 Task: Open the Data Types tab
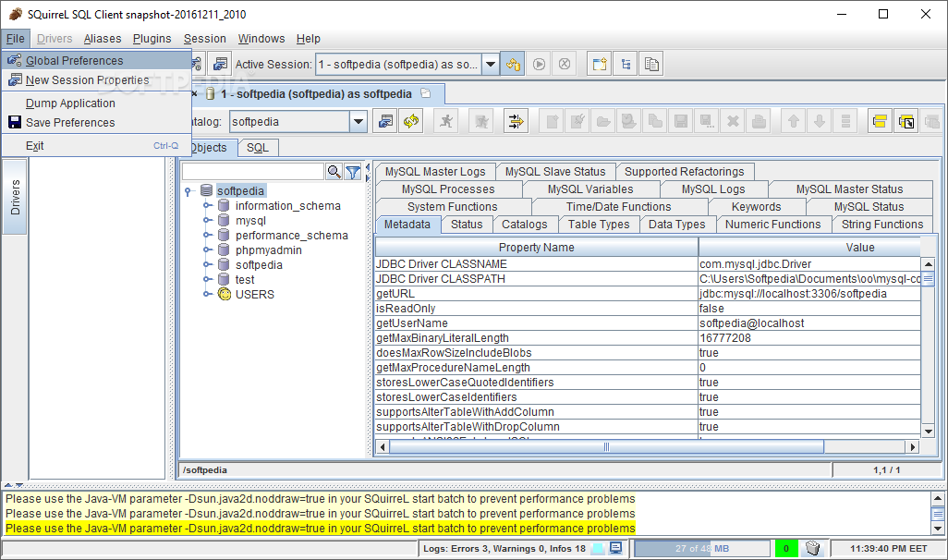click(676, 225)
